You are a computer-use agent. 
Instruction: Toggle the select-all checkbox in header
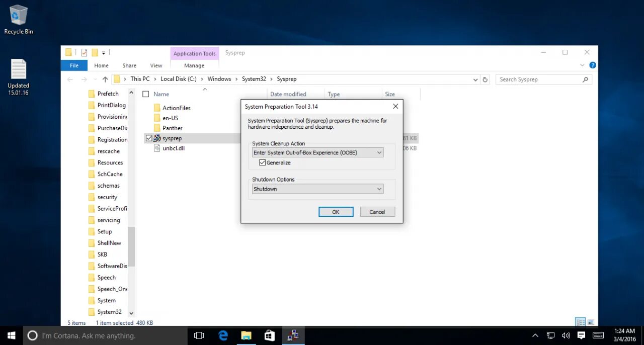pos(146,94)
